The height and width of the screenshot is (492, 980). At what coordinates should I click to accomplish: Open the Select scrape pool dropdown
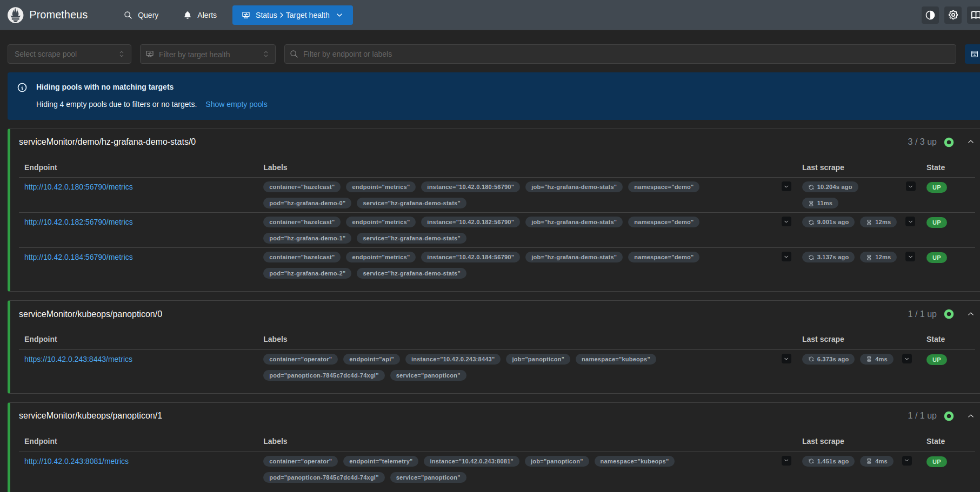pos(69,54)
